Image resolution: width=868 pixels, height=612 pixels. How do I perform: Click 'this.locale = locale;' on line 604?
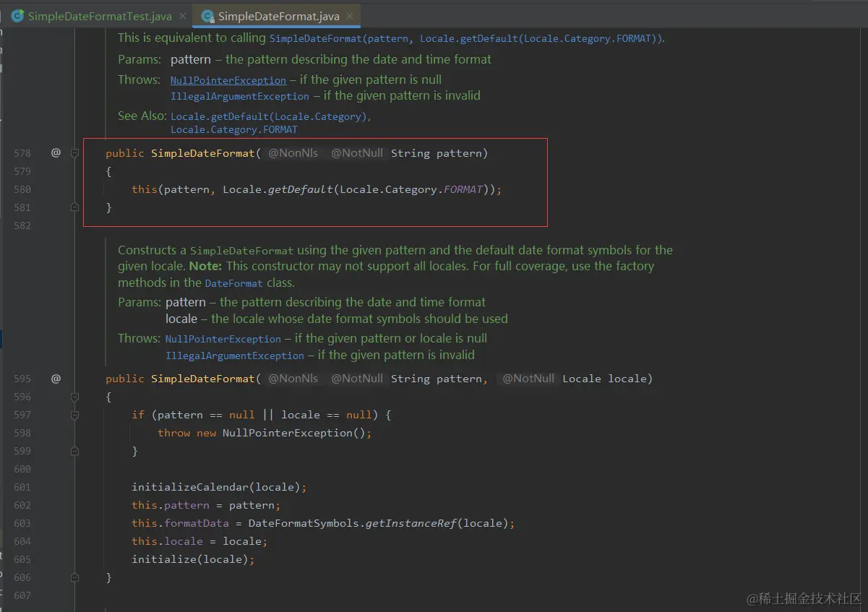tap(199, 541)
